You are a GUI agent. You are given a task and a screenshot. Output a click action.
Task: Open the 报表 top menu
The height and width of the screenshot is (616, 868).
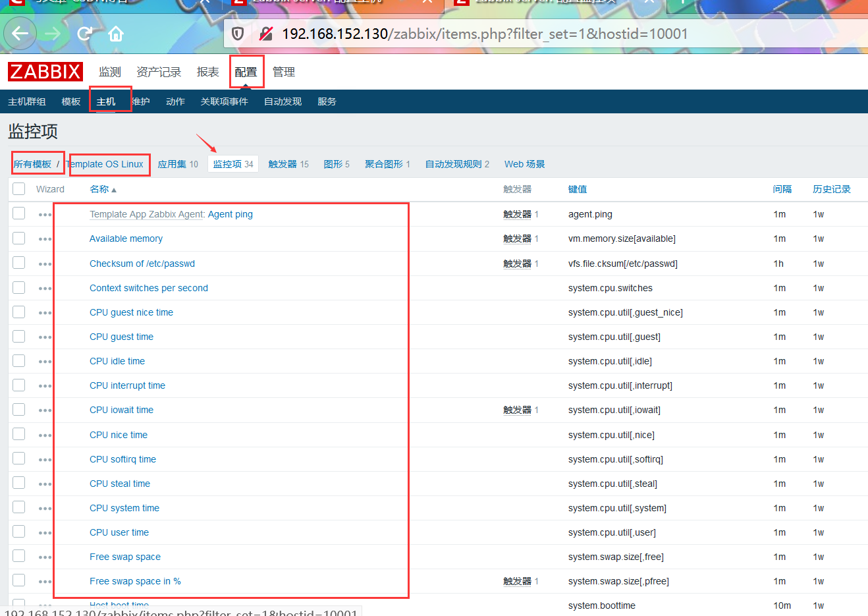[x=207, y=72]
